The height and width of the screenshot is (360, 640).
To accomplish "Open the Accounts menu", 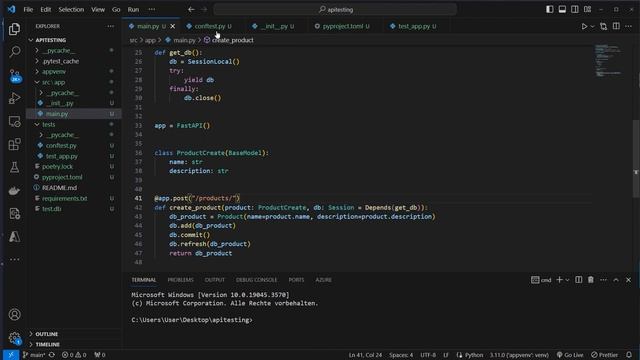I will [x=15, y=314].
